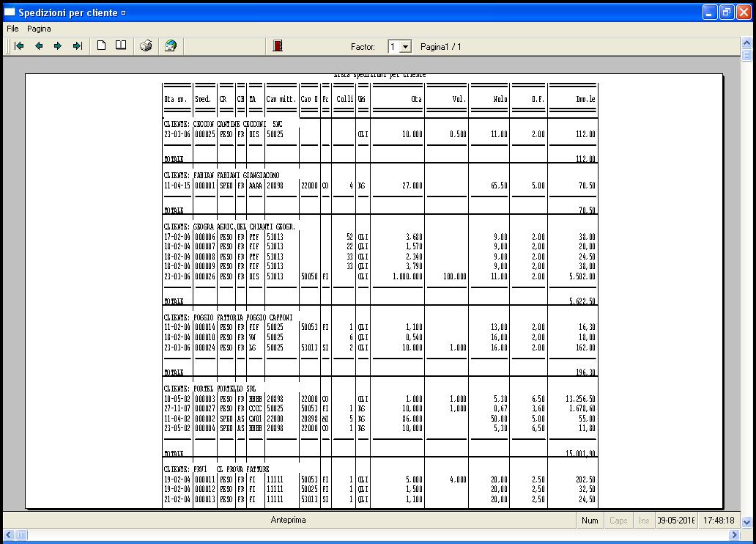Click the Sped. column header
The image size is (756, 544).
click(203, 99)
